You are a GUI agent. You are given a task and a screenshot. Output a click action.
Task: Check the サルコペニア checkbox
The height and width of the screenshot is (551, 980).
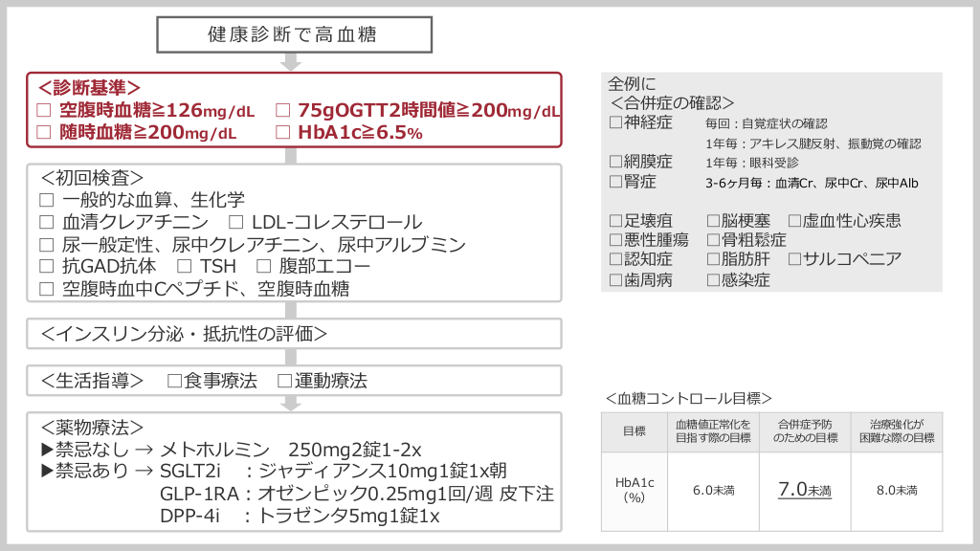(794, 259)
